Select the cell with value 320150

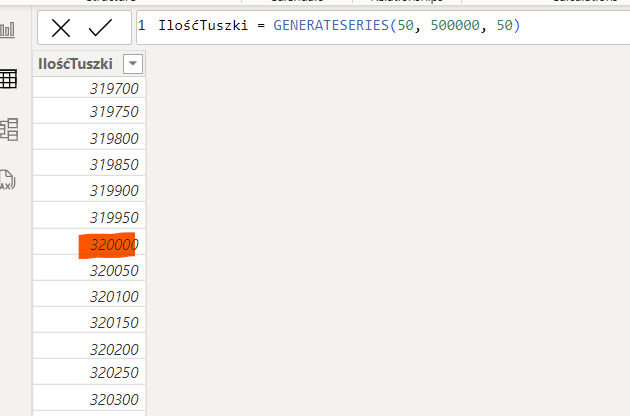(x=89, y=322)
